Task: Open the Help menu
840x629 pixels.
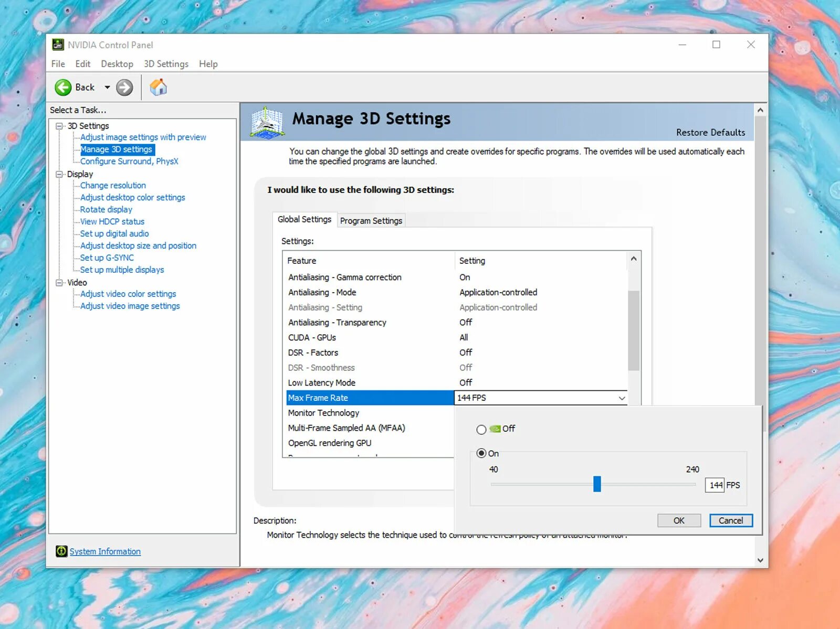Action: coord(208,63)
